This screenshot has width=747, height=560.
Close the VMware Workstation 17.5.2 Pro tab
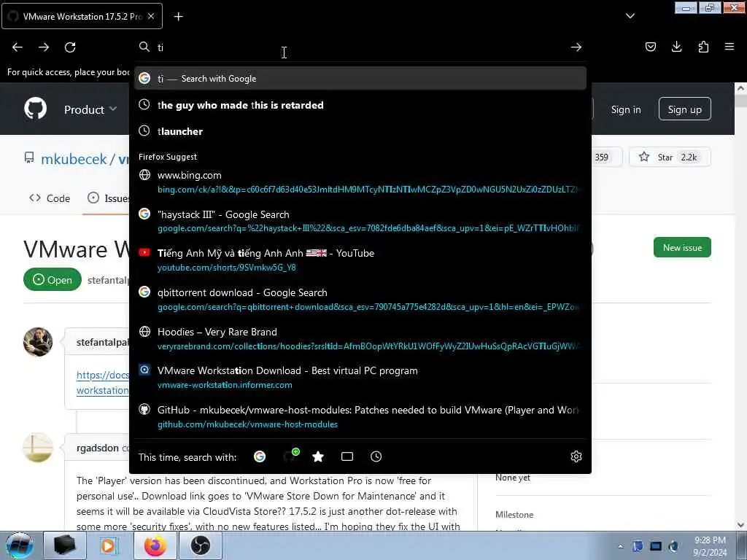pos(151,16)
